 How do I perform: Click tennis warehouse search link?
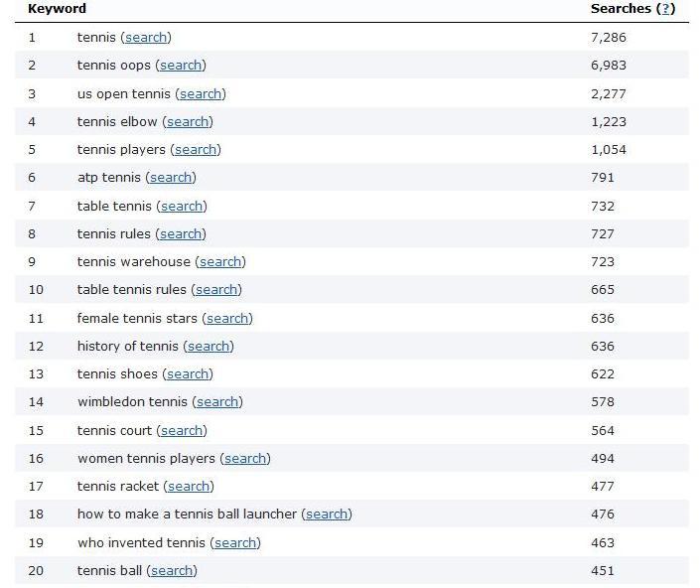(220, 262)
